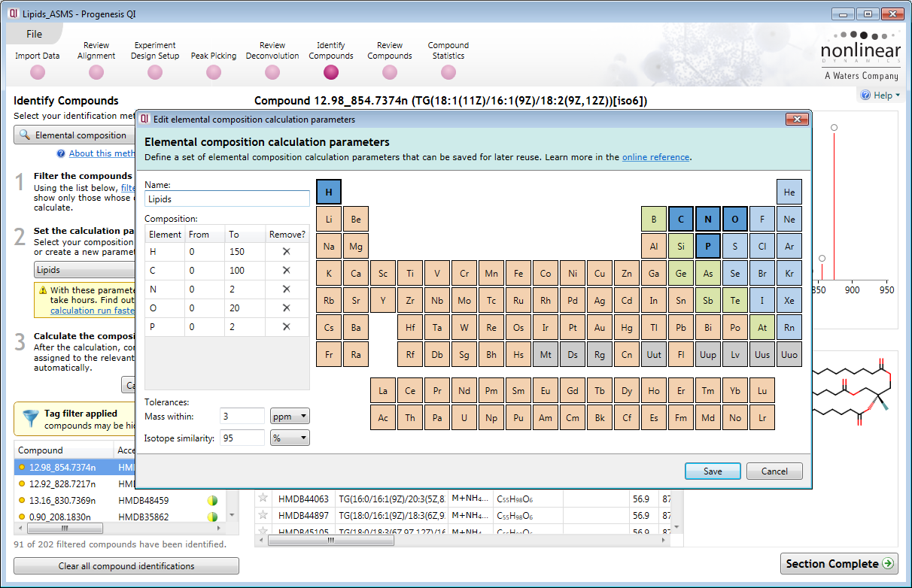Sort list by Compound column header
This screenshot has height=588, width=912.
pyautogui.click(x=63, y=450)
